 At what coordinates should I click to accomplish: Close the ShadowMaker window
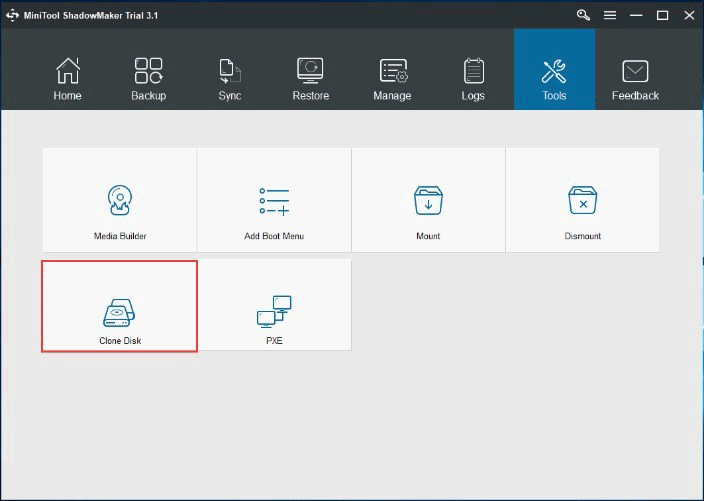tap(689, 15)
